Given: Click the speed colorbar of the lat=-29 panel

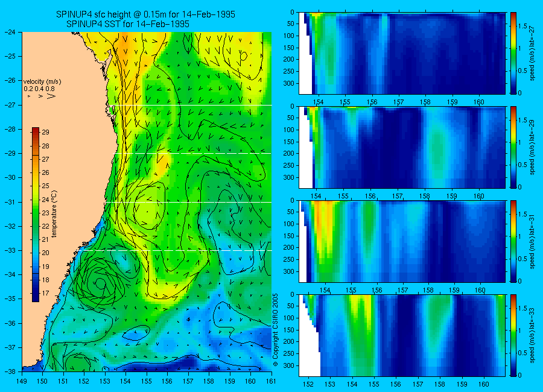Looking at the screenshot, I should coord(513,147).
